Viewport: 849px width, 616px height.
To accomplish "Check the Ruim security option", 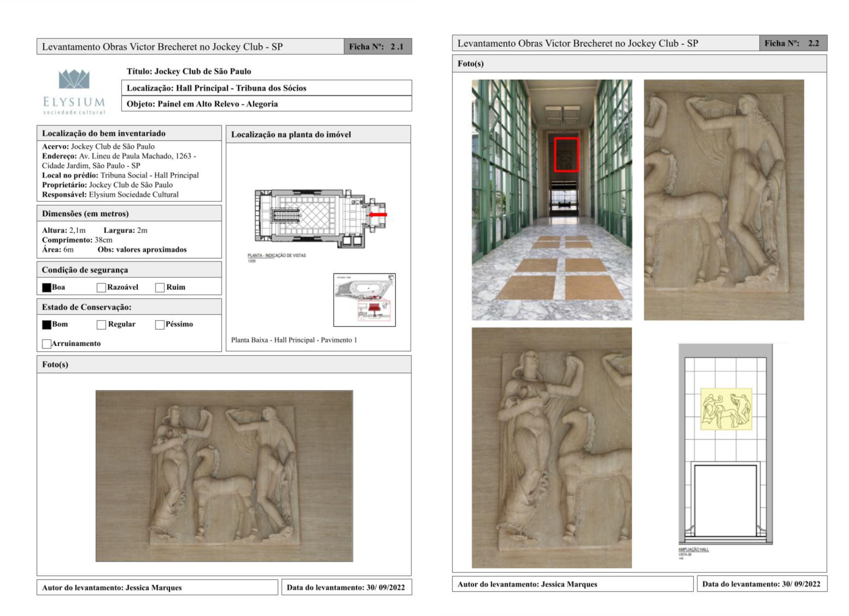I will pos(160,287).
